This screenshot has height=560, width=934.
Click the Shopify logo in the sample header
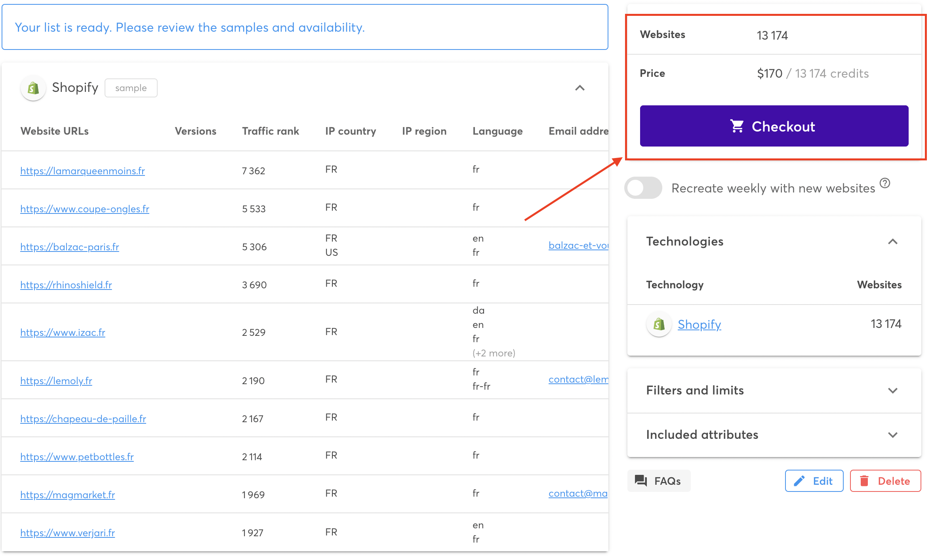point(33,88)
